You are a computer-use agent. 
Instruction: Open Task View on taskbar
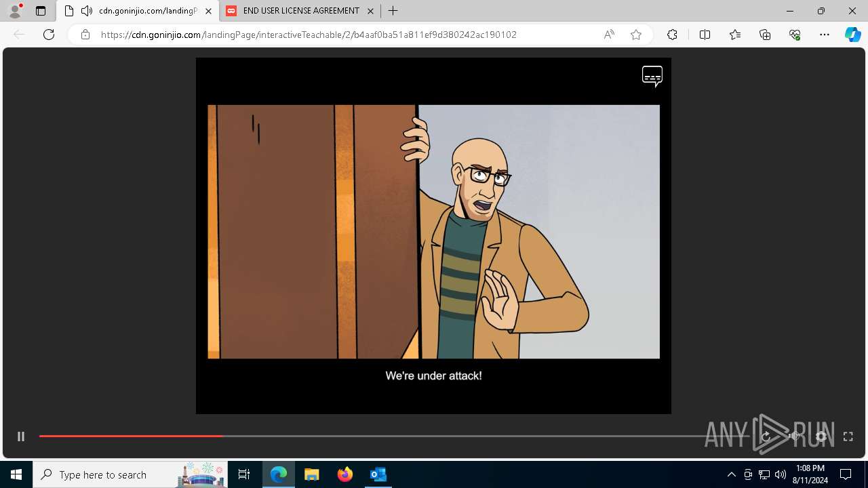[x=244, y=474]
